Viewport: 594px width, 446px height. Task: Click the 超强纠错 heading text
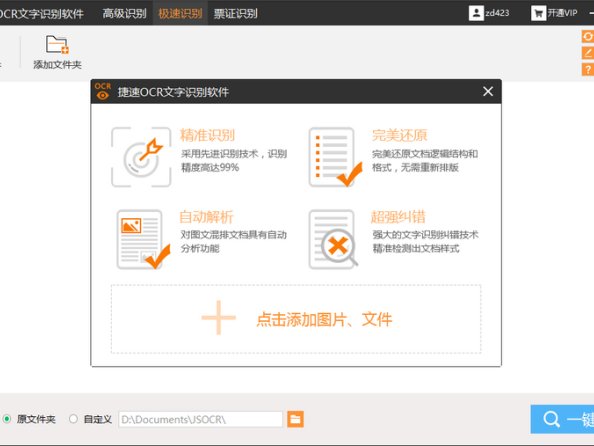point(398,217)
